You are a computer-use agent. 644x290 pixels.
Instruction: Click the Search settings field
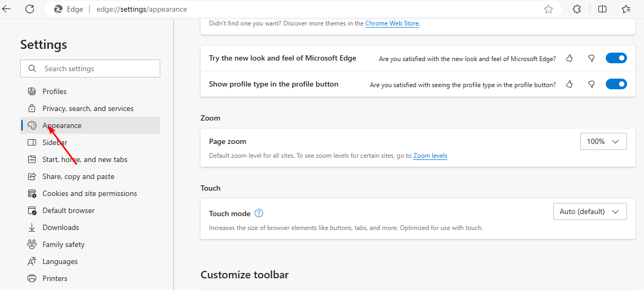pos(90,69)
